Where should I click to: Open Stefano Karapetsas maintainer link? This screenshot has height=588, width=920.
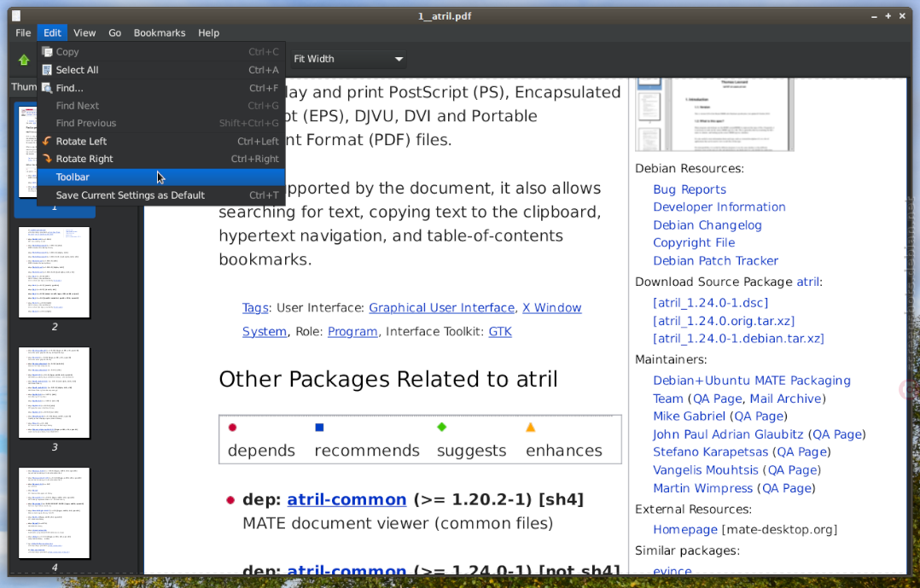click(x=711, y=451)
